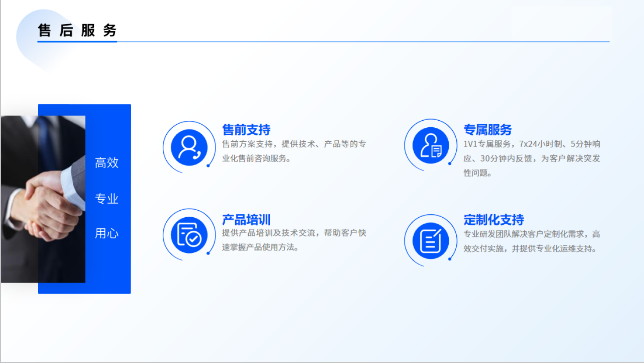The image size is (644, 363).
Task: Select the 专业 label on blue panel
Action: 107,198
